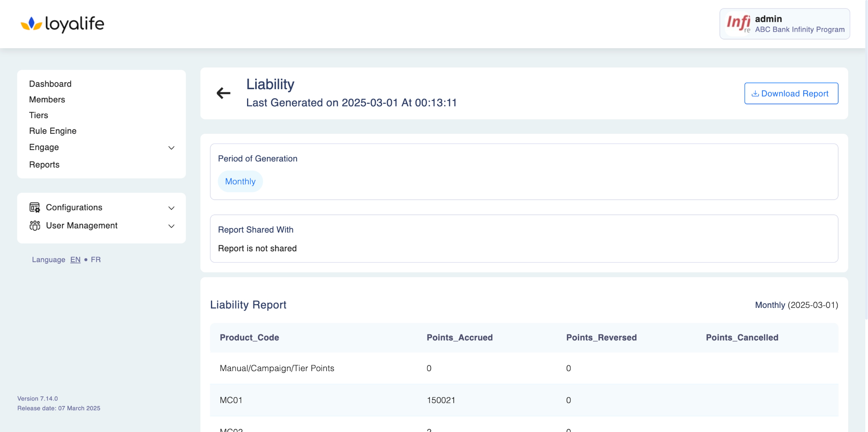
Task: Open the Dashboard menu item
Action: [x=50, y=84]
